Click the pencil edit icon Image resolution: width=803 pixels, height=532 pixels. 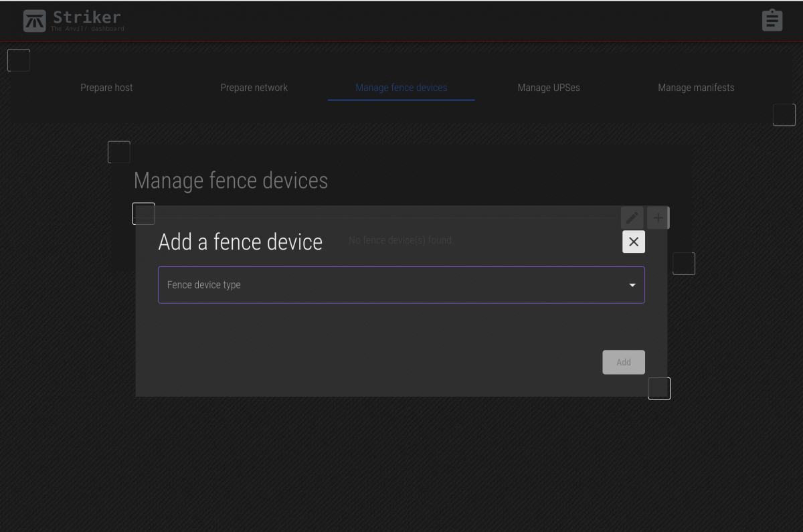pyautogui.click(x=632, y=217)
